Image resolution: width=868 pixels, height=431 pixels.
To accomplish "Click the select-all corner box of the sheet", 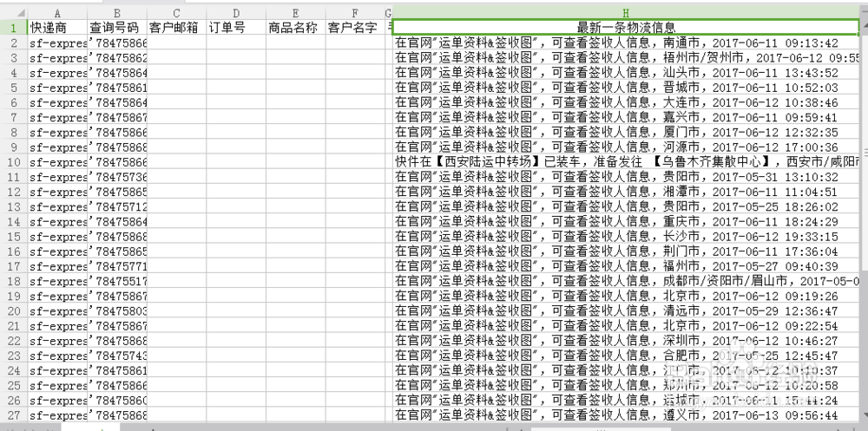I will (14, 13).
